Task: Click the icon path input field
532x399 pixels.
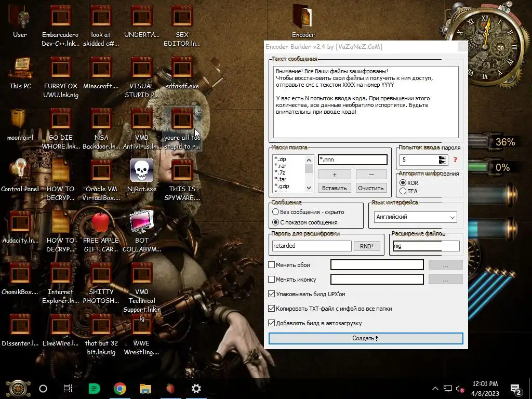Action: [377, 279]
